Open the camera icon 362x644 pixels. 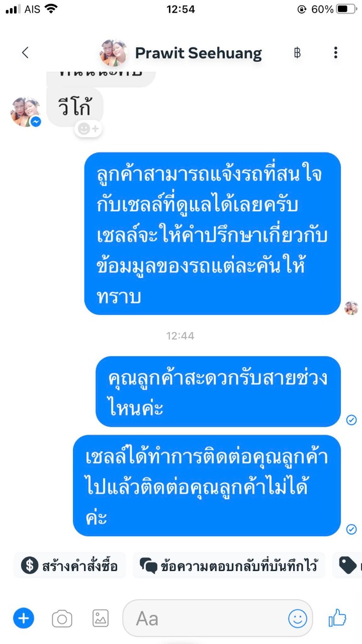tap(62, 618)
